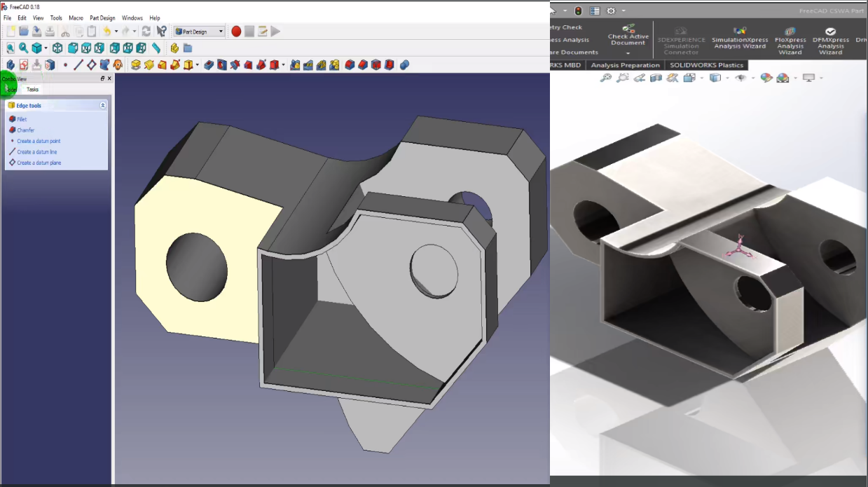Image resolution: width=868 pixels, height=487 pixels.
Task: Switch to the Tasks tab
Action: click(32, 90)
